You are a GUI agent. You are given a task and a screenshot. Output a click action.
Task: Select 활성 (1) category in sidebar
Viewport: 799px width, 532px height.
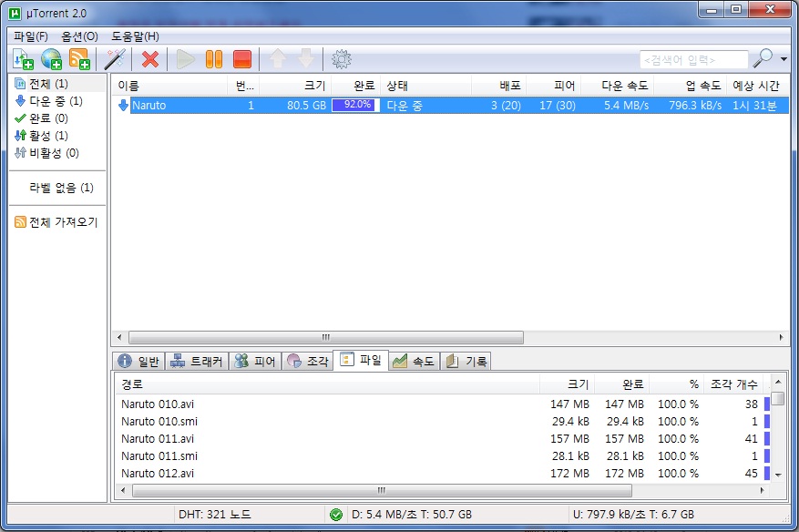click(x=41, y=136)
